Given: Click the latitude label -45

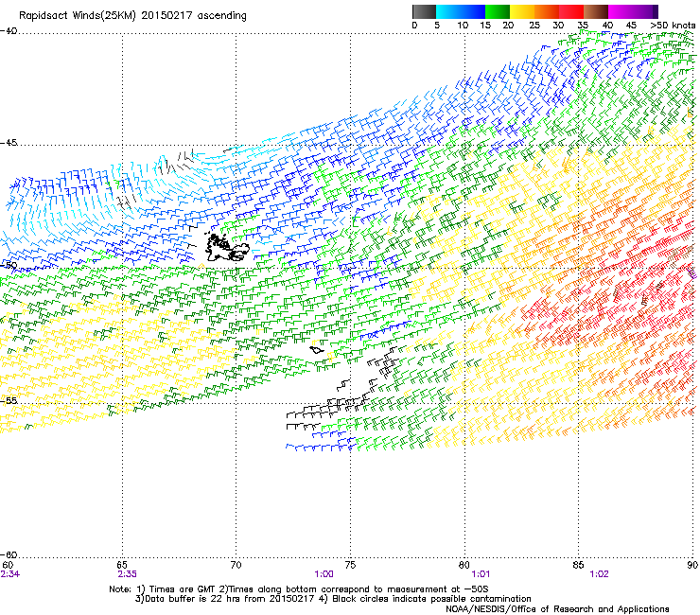Looking at the screenshot, I should pos(9,143).
